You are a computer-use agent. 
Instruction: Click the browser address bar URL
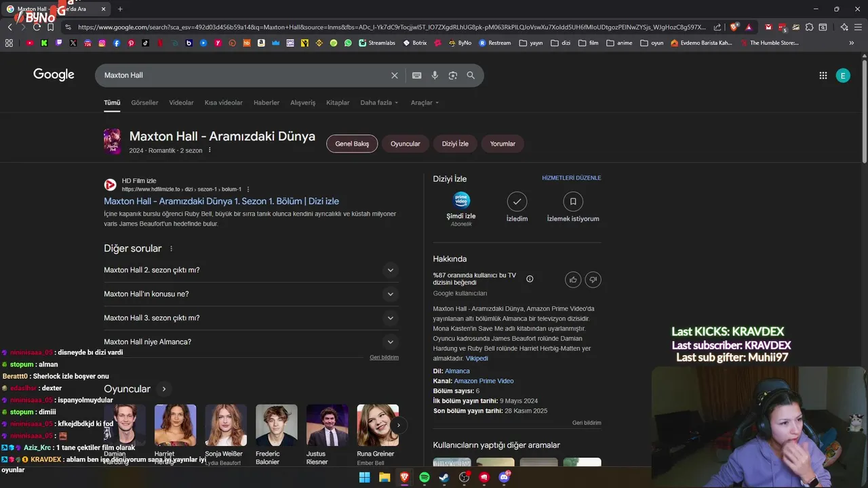point(391,27)
